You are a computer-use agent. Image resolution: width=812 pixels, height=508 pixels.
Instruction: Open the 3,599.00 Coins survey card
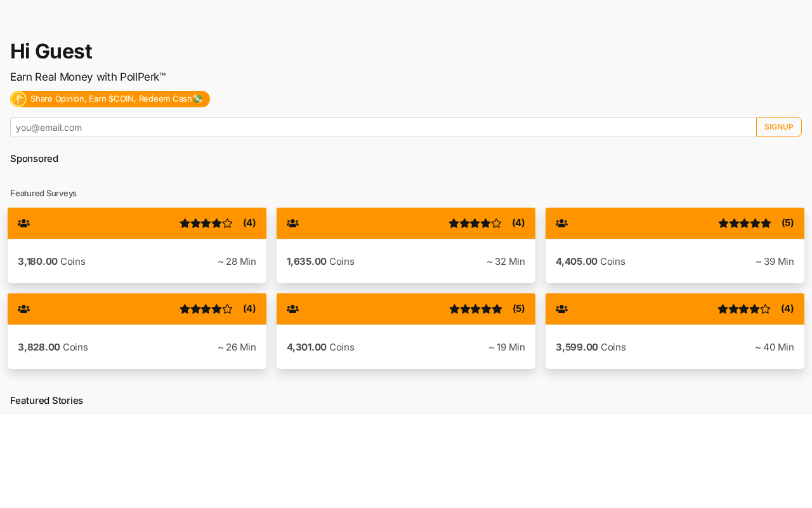click(x=675, y=331)
